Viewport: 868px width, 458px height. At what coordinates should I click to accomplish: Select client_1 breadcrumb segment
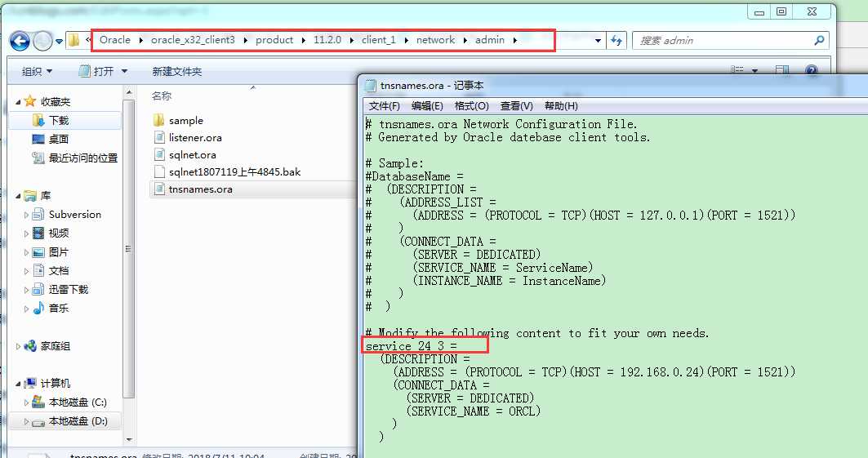coord(379,40)
